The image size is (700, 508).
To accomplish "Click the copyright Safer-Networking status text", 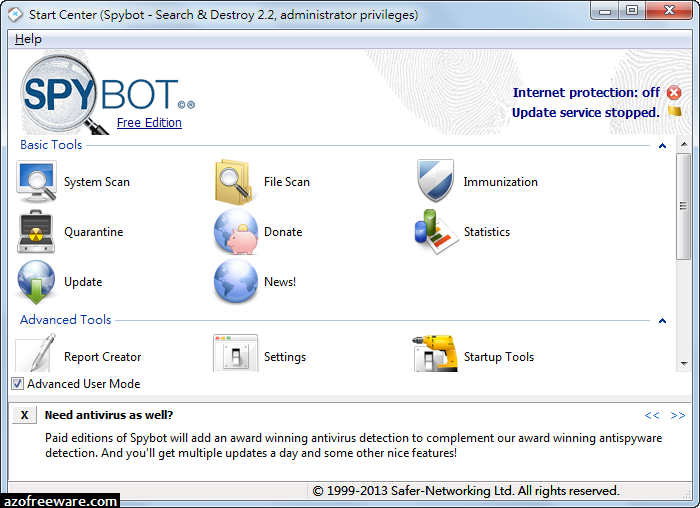I will tap(466, 491).
